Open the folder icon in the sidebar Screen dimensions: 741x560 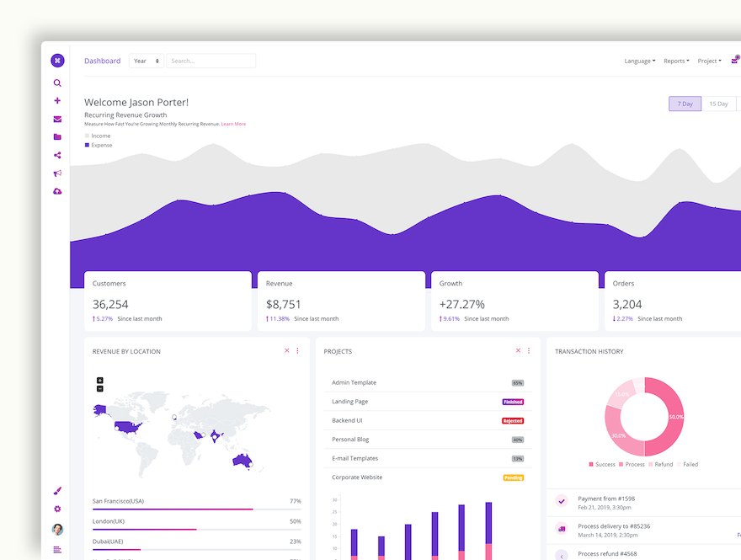pyautogui.click(x=57, y=137)
